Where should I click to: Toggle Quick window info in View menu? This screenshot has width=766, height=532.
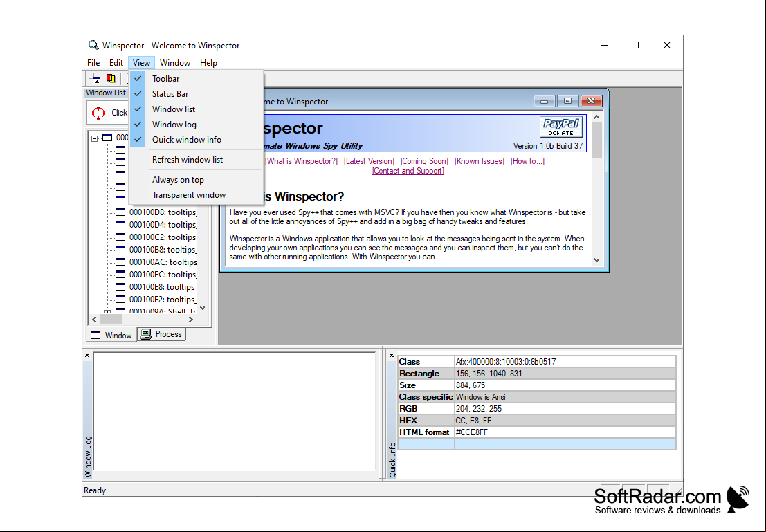point(197,139)
